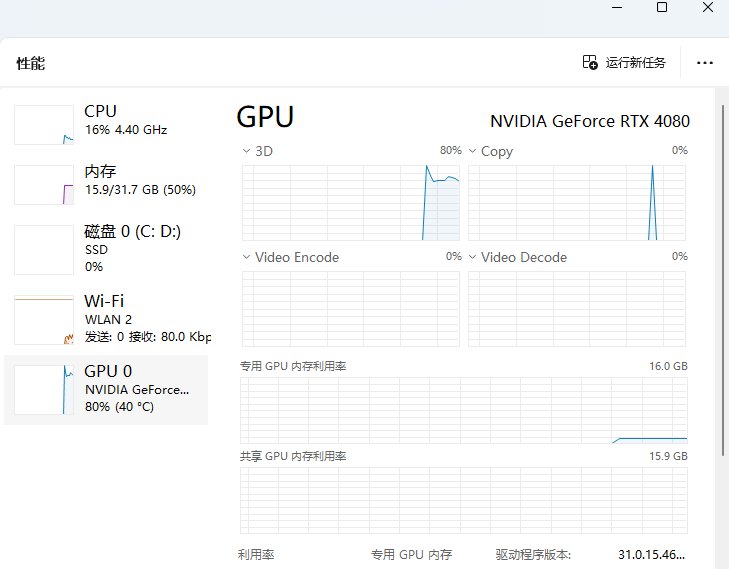Click the 专用 GPU 内存利用率 label
The image size is (729, 569).
coord(293,366)
